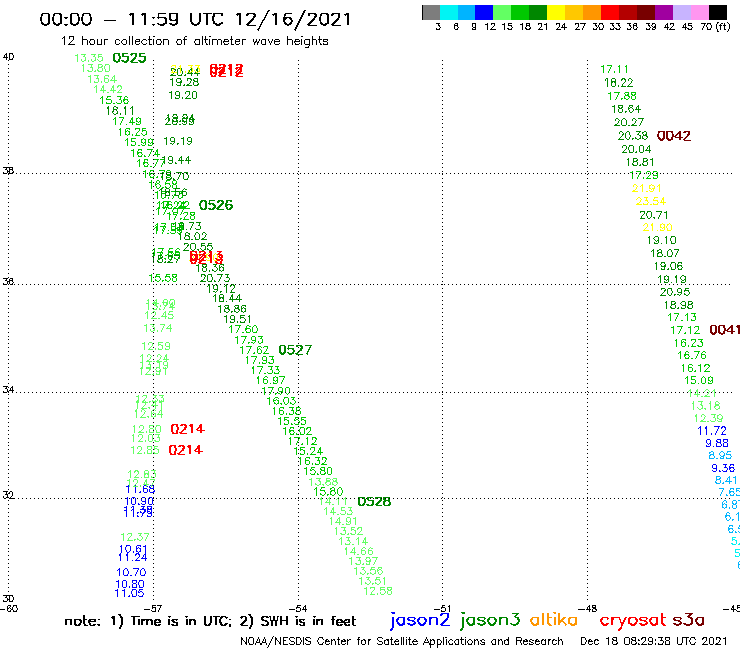This screenshot has height=650, width=740.
Task: Click the footer note about UTC and SWH
Action: click(x=210, y=621)
